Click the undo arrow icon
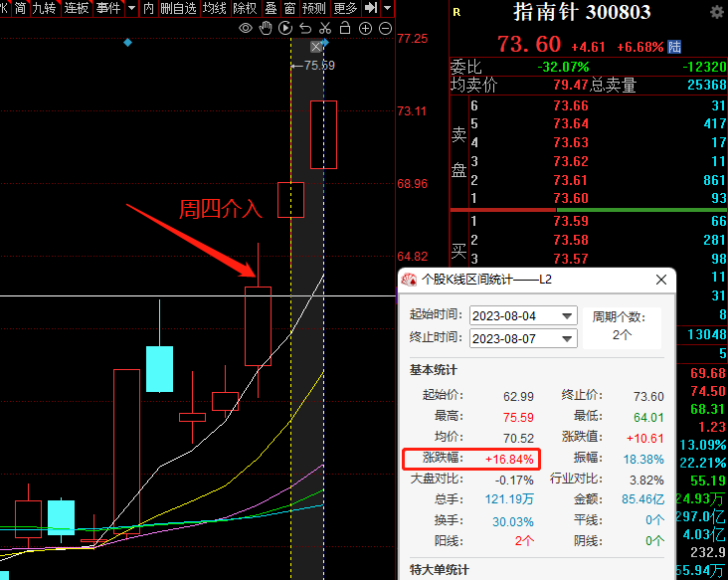The image size is (728, 580). pyautogui.click(x=305, y=28)
